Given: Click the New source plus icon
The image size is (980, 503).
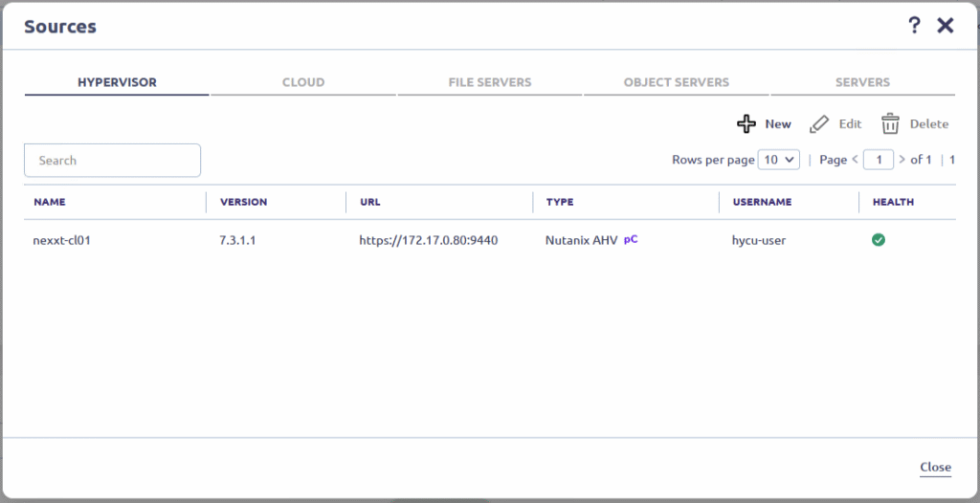Looking at the screenshot, I should click(746, 124).
